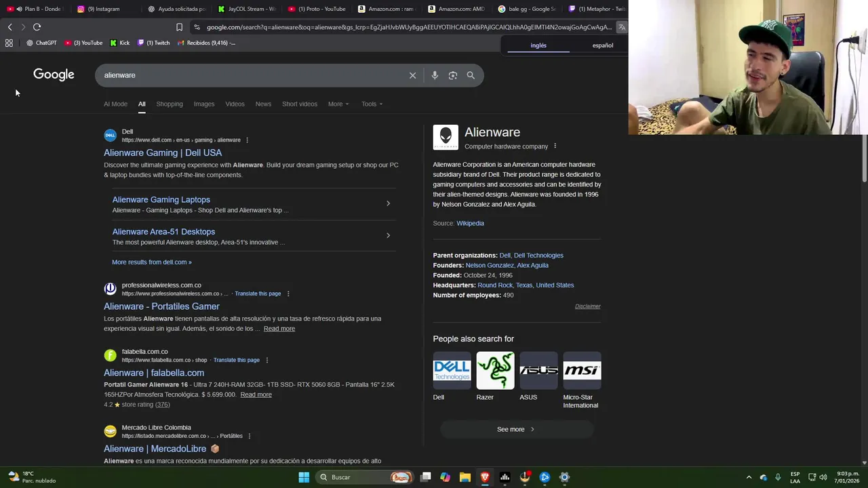Open more options for Dell result
The width and height of the screenshot is (868, 488).
[x=247, y=140]
